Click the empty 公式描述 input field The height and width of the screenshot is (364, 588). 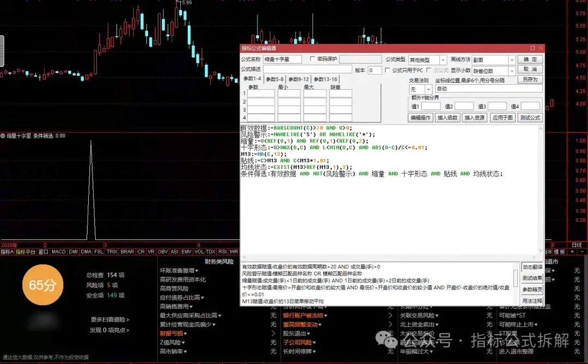[308, 69]
